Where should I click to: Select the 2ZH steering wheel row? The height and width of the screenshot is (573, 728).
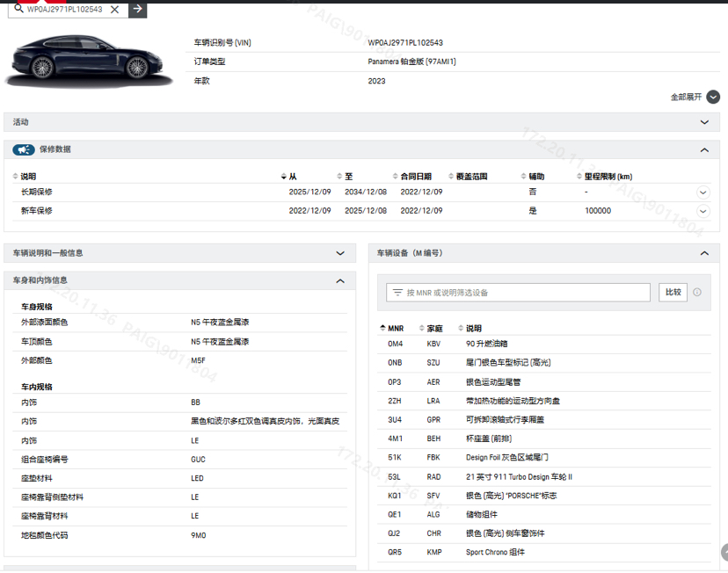tap(544, 401)
